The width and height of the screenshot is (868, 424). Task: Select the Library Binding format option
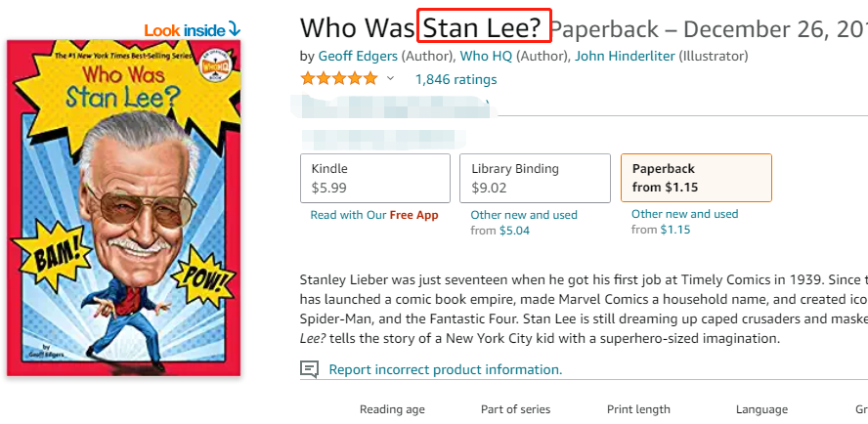[x=535, y=178]
